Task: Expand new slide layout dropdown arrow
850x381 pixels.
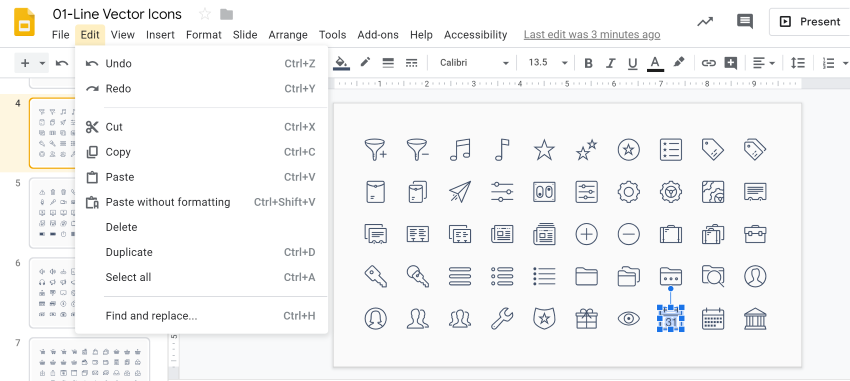Action: coord(42,63)
